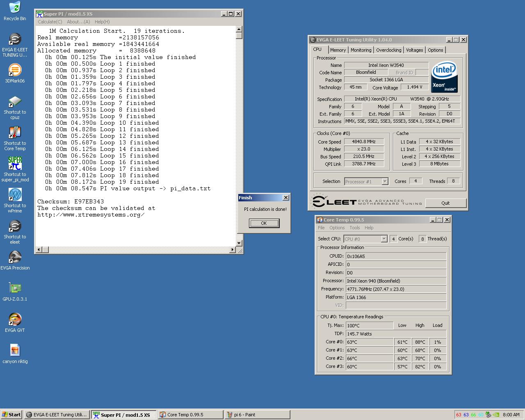Click the Checksum: E97EB343 line
Viewport: 525px width, 420px height.
click(71, 201)
